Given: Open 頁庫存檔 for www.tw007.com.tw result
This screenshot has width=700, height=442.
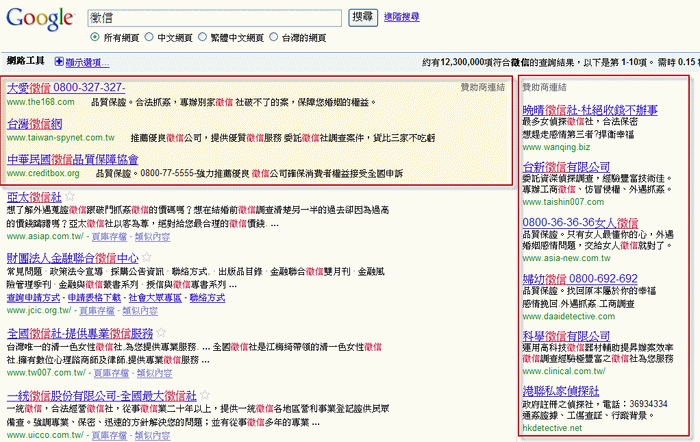Looking at the screenshot, I should pos(111,373).
